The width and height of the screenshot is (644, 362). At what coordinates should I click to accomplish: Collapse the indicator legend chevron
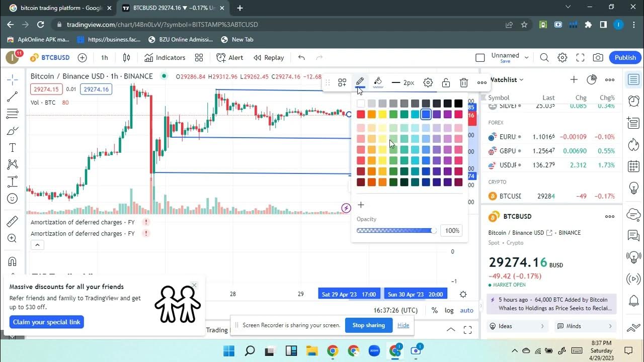click(x=38, y=245)
